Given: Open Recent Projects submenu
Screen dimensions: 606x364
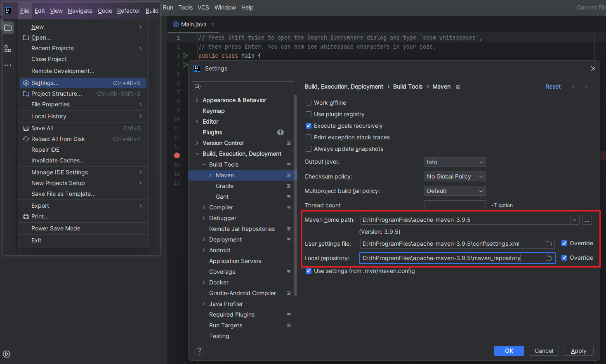Looking at the screenshot, I should click(x=83, y=48).
